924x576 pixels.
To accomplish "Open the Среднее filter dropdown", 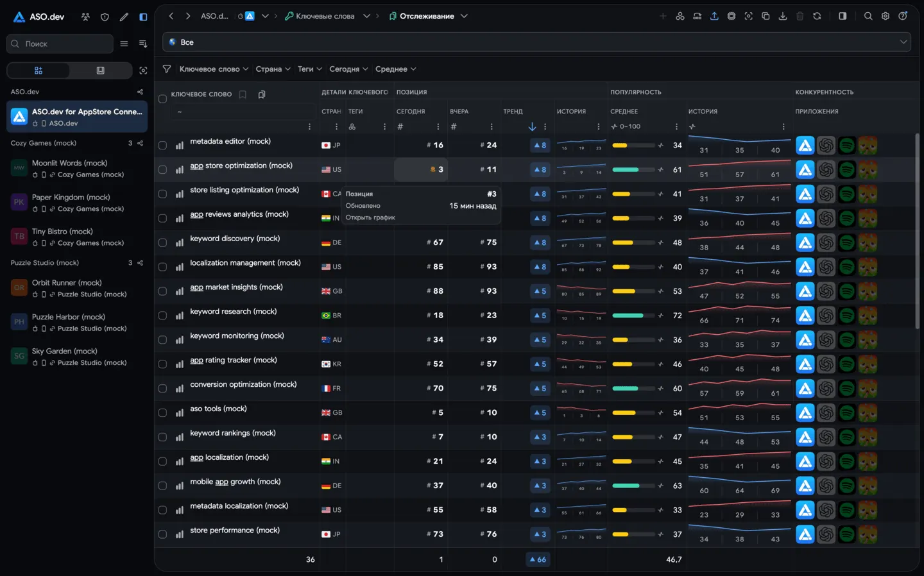I will pos(395,69).
